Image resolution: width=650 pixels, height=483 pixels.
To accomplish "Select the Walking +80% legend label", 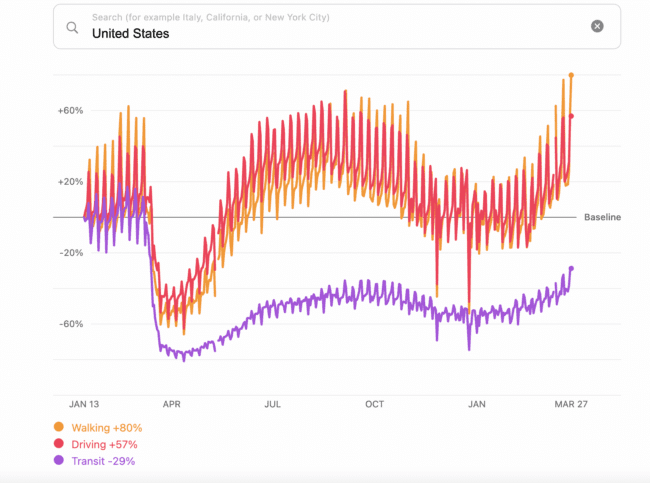I will [x=106, y=427].
